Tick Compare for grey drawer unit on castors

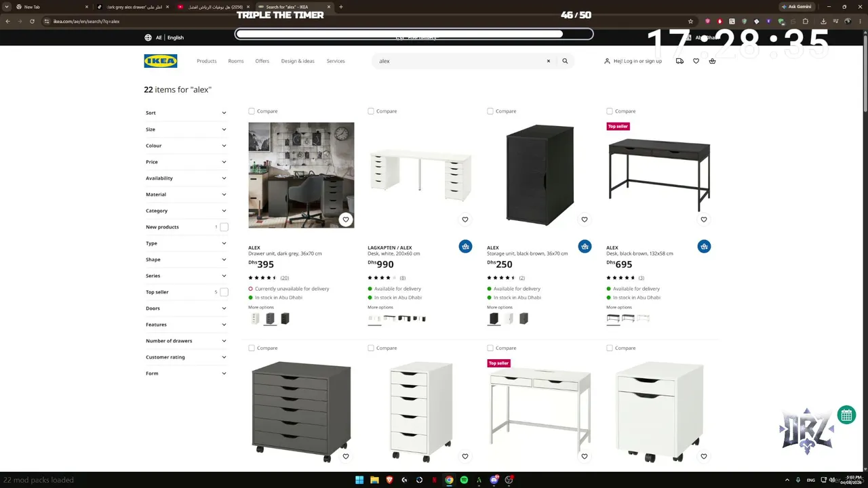click(x=252, y=348)
